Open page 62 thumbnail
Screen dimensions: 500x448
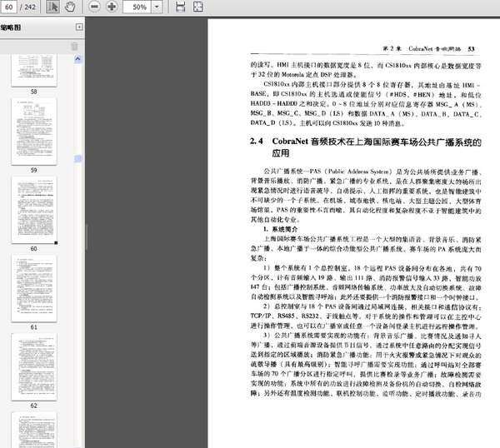pos(34,367)
